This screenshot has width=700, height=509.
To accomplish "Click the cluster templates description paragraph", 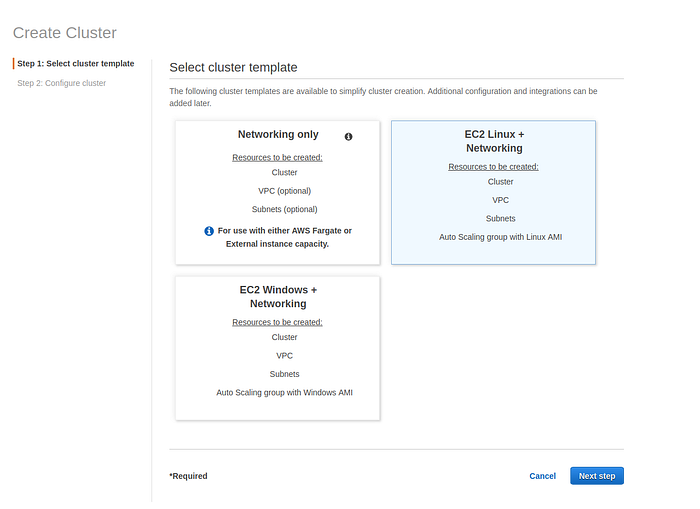I will pyautogui.click(x=383, y=97).
